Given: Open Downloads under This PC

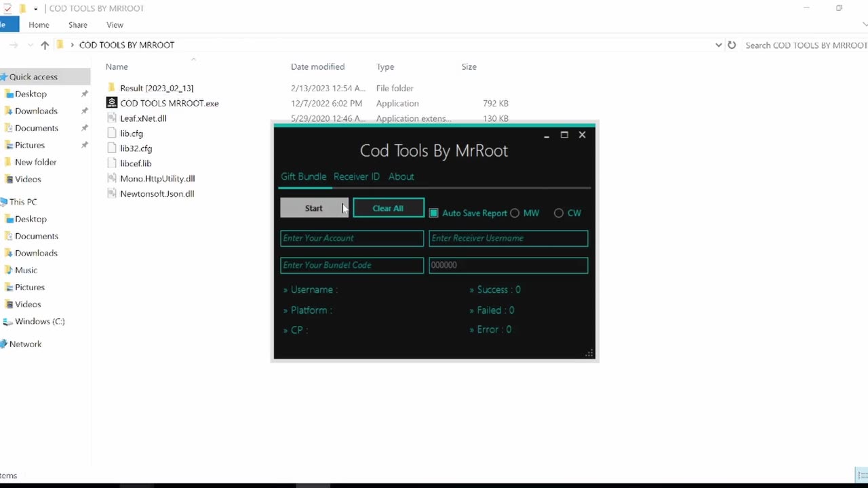Looking at the screenshot, I should point(36,253).
